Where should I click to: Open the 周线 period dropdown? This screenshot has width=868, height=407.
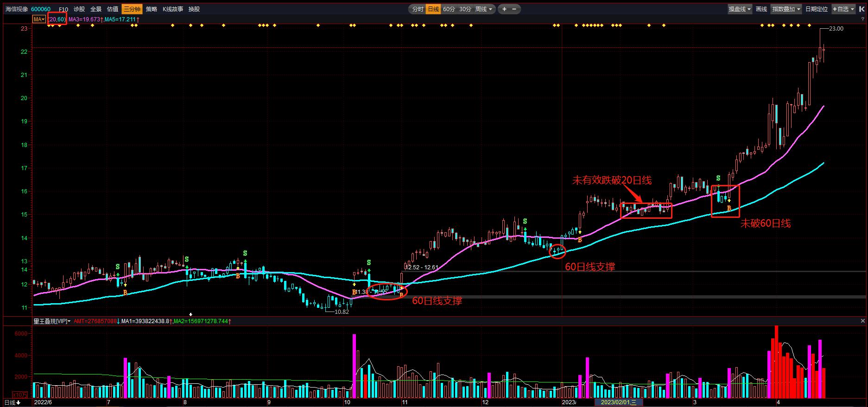click(484, 9)
